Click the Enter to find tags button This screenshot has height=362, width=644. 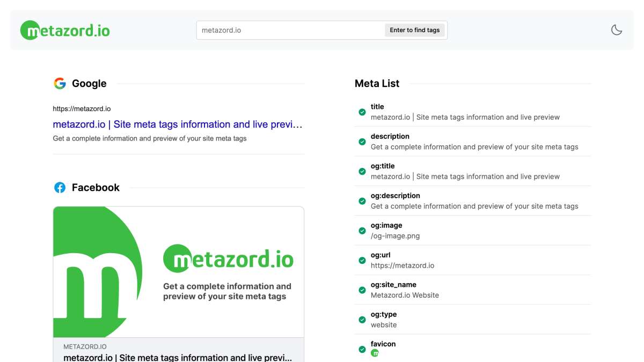tap(414, 30)
